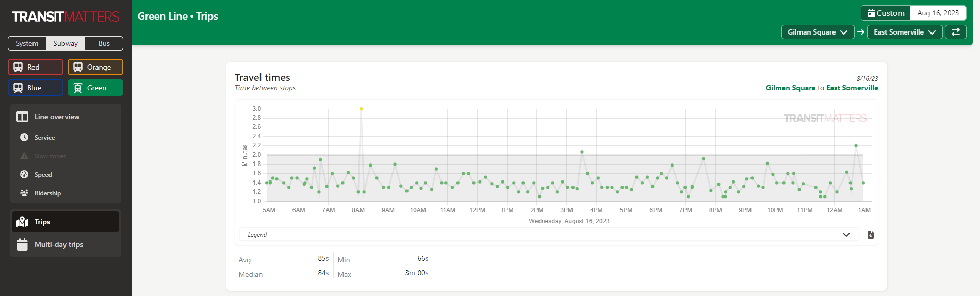Screen dimensions: 980x296
Task: Open the East Somerville destination dropdown
Action: coord(904,32)
